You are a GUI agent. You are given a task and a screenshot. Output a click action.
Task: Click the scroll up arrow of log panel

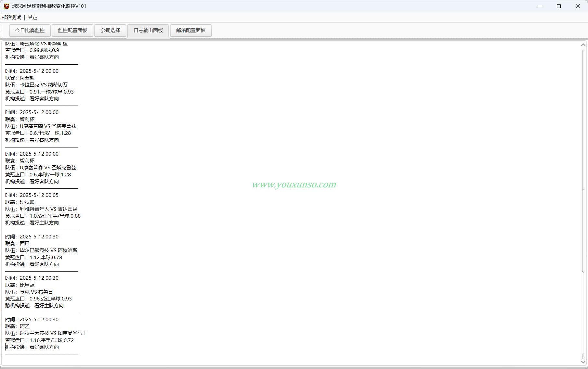pyautogui.click(x=583, y=45)
